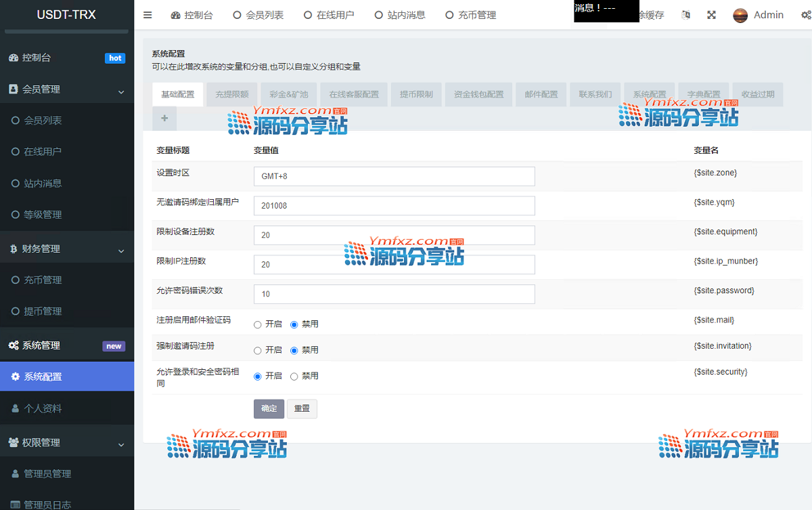Screen dimensions: 812x510
Task: Click the dashboard icon beside 控制台 in sidebar
Action: coord(14,58)
